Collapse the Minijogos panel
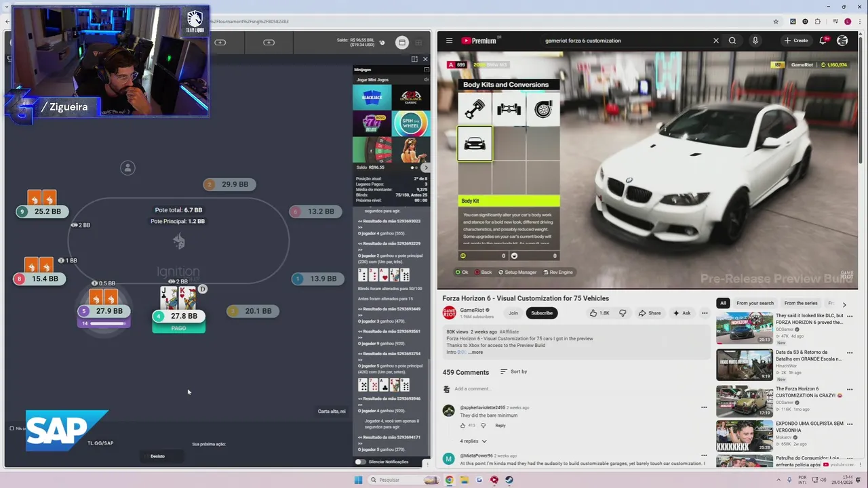Screen dimensions: 868x488 (x=426, y=69)
